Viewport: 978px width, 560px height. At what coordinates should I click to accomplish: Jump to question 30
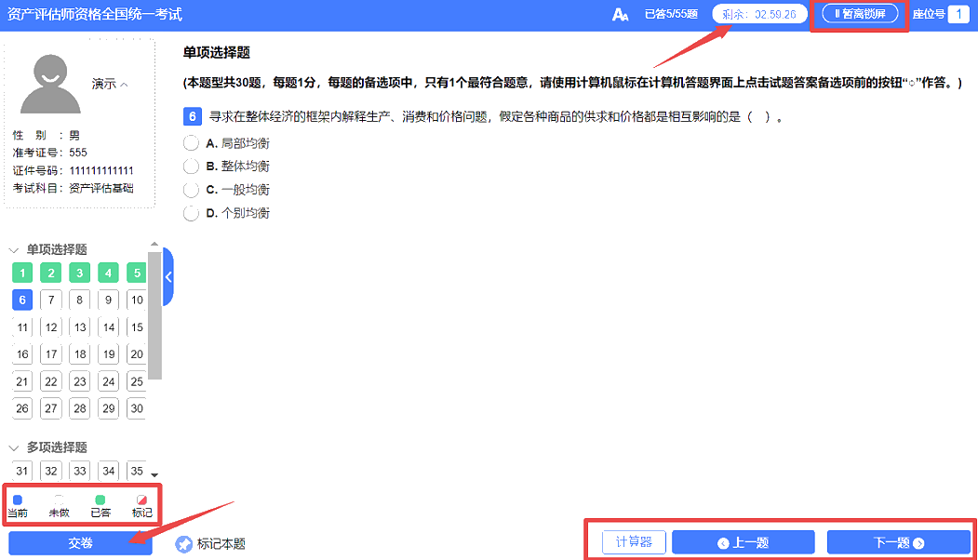point(137,408)
